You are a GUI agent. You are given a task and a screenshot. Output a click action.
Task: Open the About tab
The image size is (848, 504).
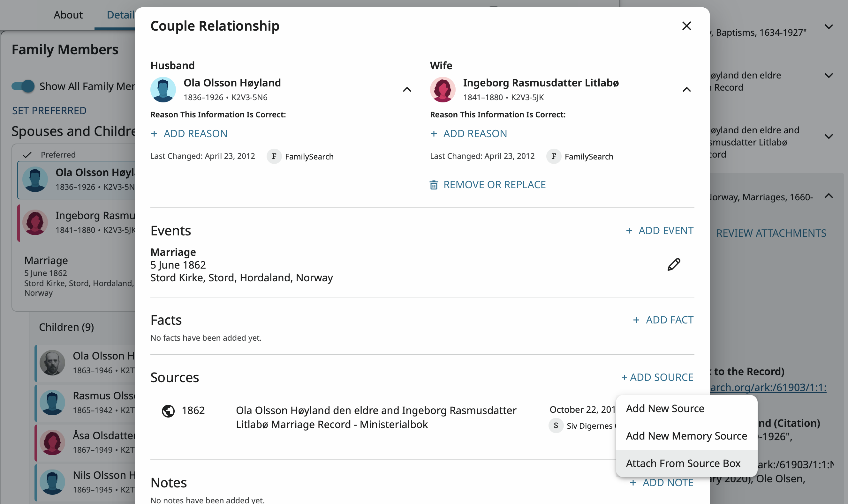68,15
